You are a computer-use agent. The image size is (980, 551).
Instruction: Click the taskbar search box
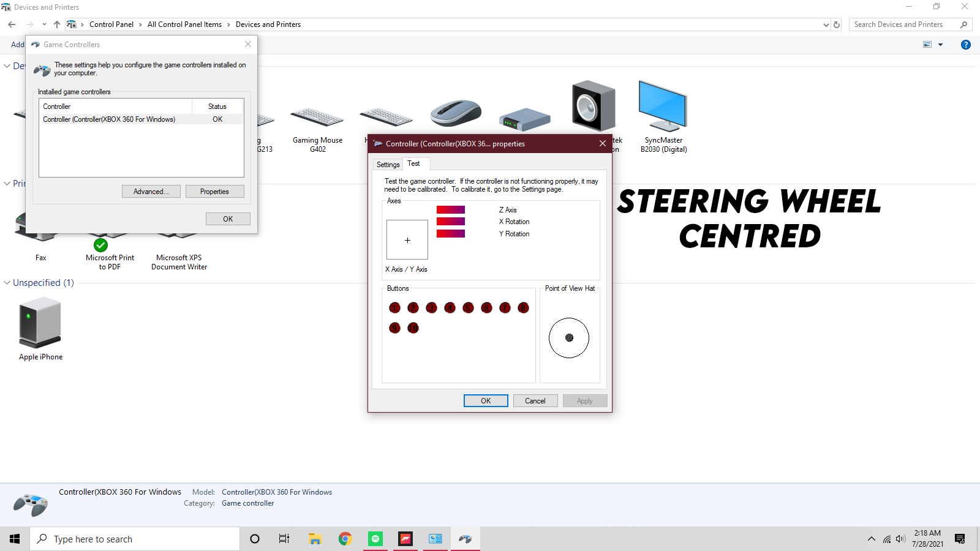tap(135, 539)
